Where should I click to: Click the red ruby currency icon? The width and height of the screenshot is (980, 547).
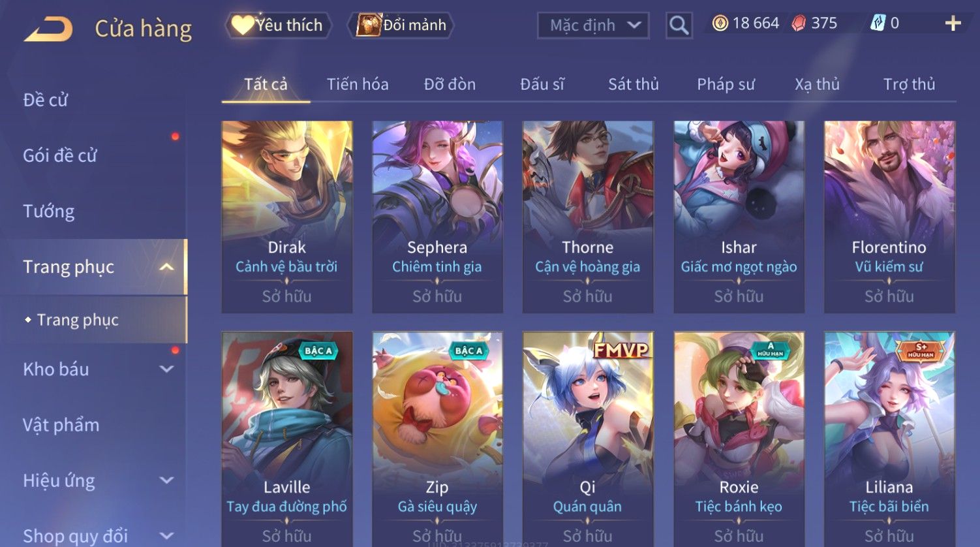coord(799,23)
